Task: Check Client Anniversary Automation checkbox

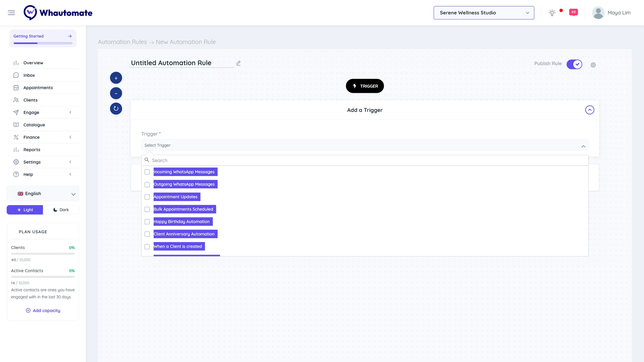Action: (x=147, y=234)
